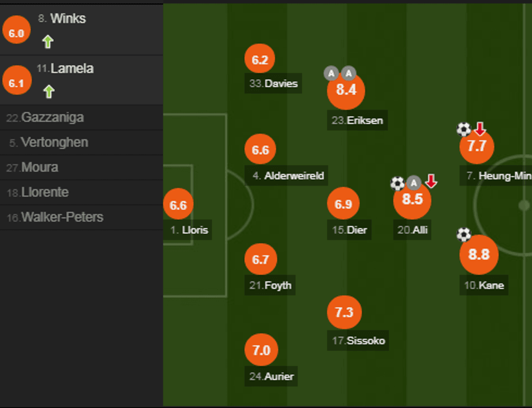Click Sissoko's 7.3 rating circle
The height and width of the screenshot is (408, 532).
point(344,313)
